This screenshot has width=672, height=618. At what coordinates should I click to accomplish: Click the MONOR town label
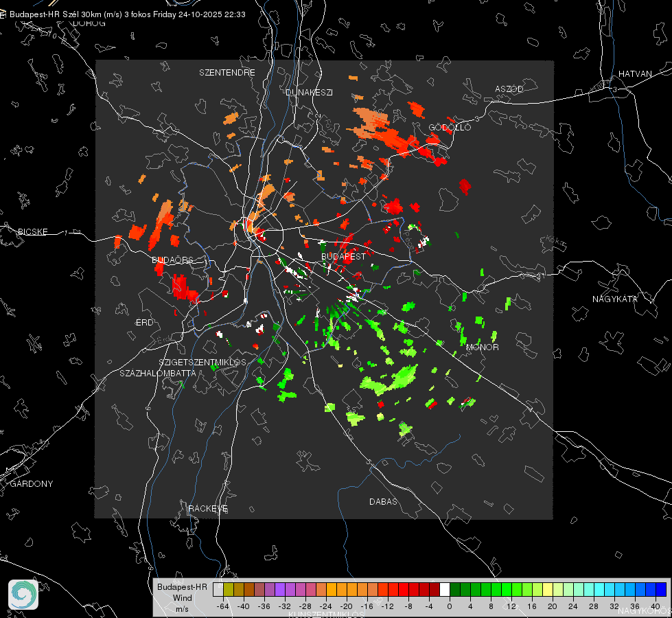(x=482, y=347)
